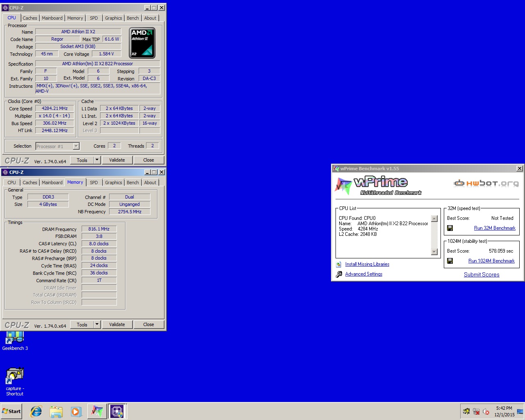Open Bench tab in top CPU-Z window
The height and width of the screenshot is (420, 525).
click(133, 18)
